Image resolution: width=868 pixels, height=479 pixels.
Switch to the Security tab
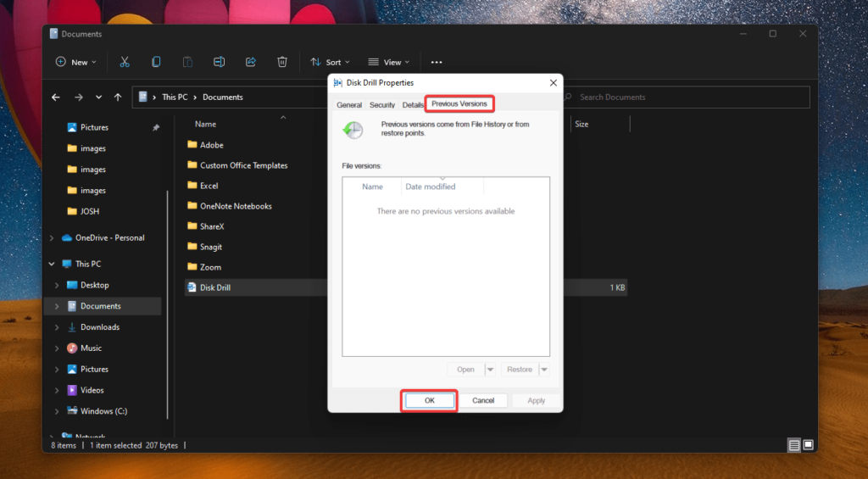pyautogui.click(x=382, y=105)
